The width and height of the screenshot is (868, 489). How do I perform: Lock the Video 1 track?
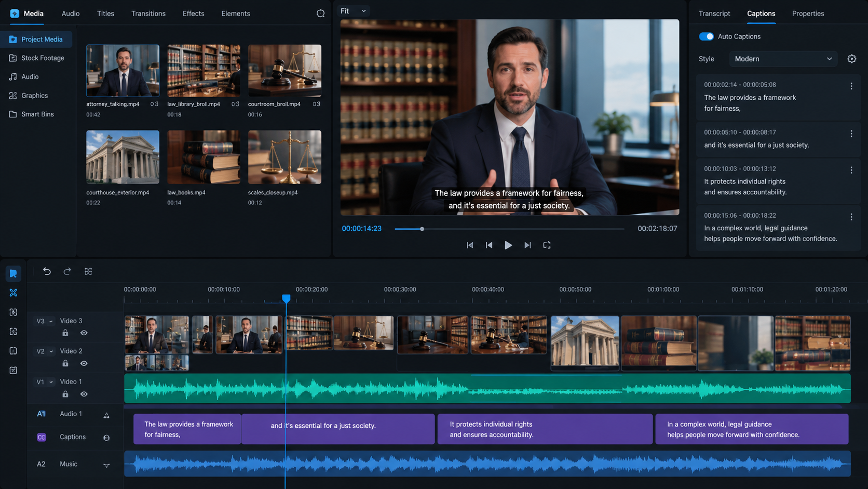65,394
